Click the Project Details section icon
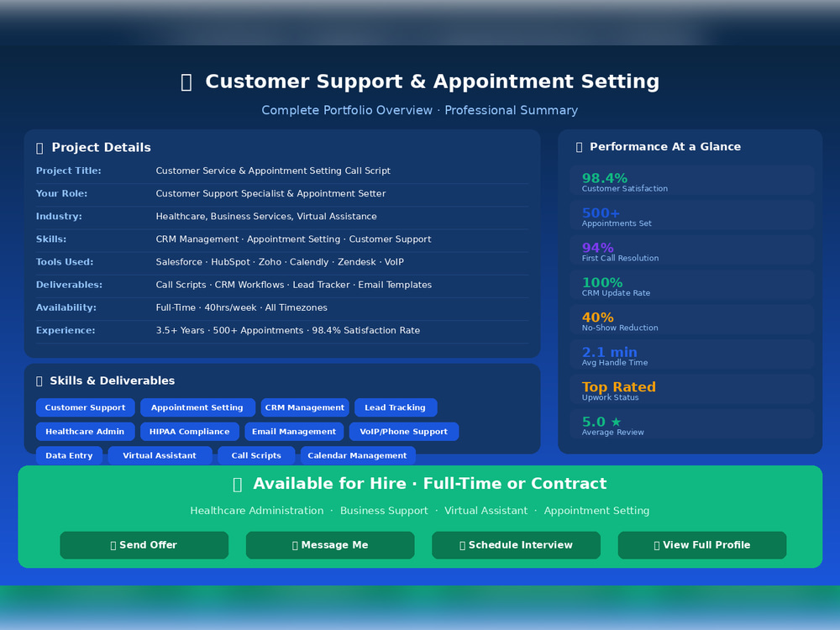 (39, 148)
